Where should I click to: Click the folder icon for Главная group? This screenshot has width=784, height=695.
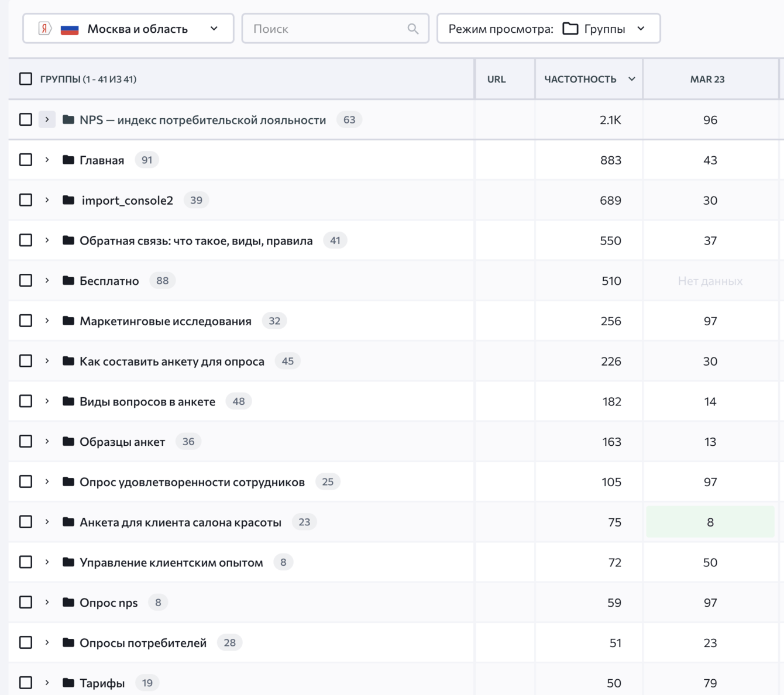click(68, 160)
